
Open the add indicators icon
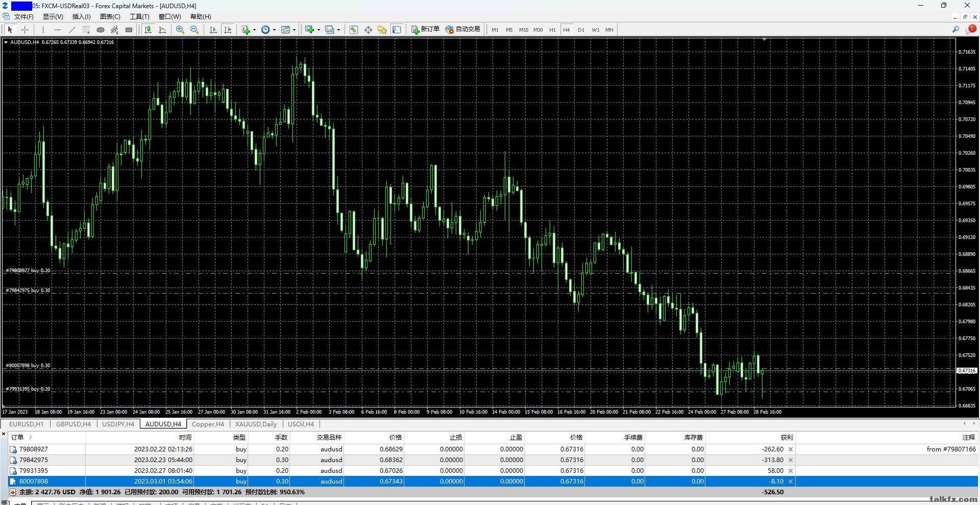point(246,30)
